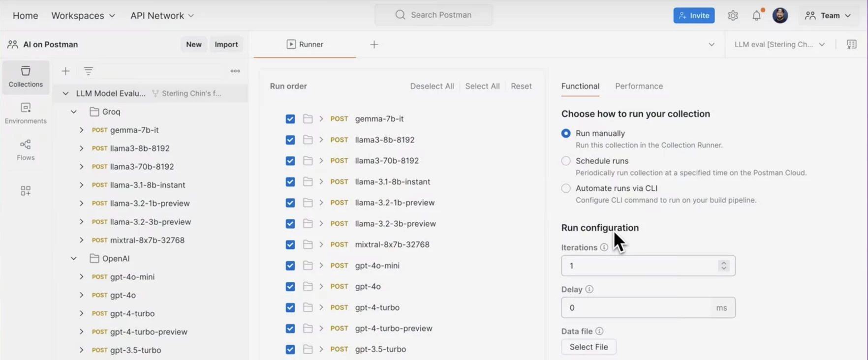Image resolution: width=868 pixels, height=360 pixels.
Task: Expand llama3-70b-8192 request in sidebar
Action: pos(82,167)
